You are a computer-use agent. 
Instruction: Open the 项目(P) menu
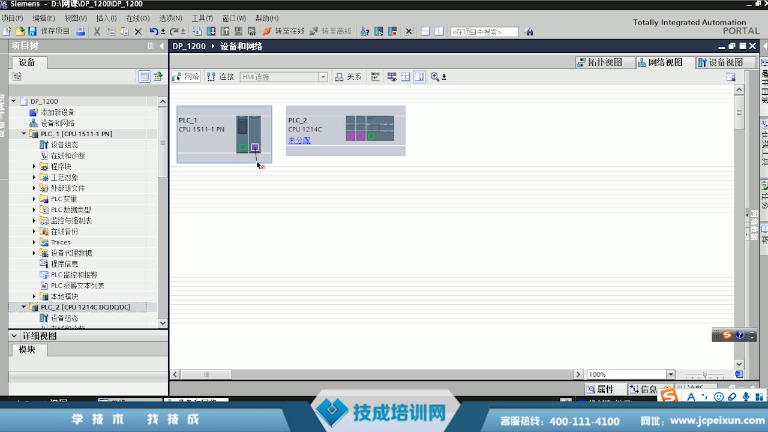(12, 18)
